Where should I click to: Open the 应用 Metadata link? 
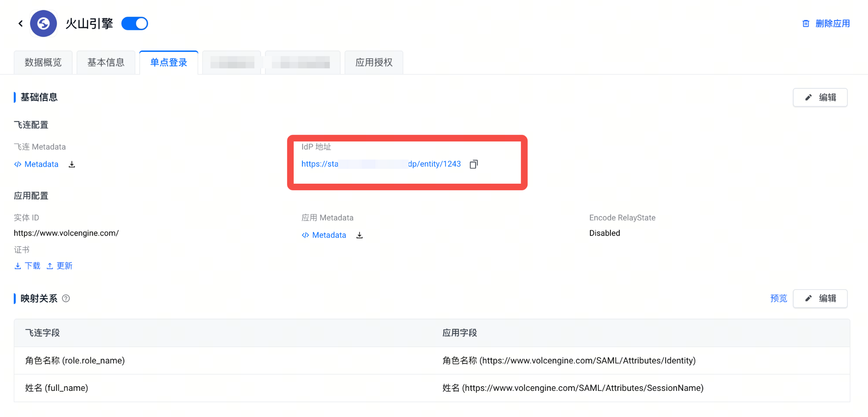coord(324,235)
